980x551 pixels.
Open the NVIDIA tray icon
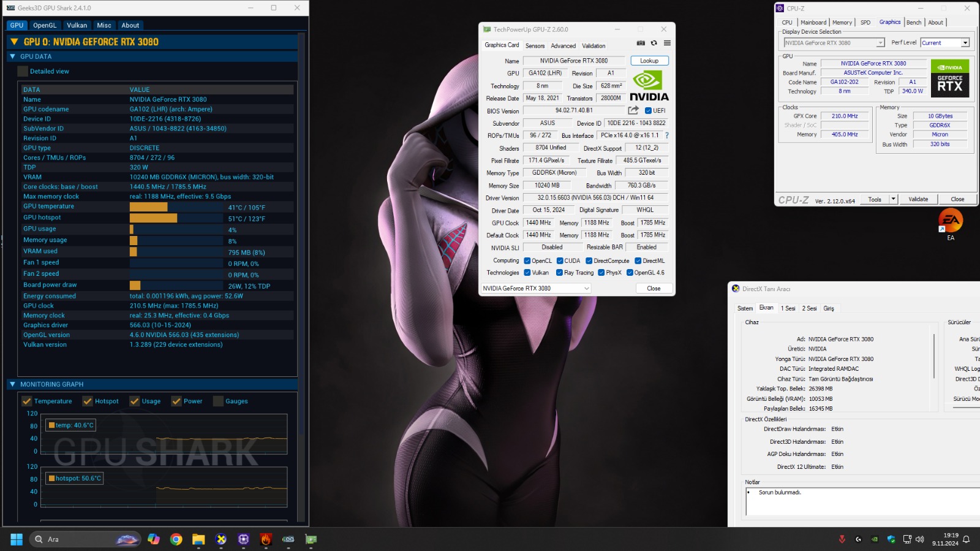[875, 539]
